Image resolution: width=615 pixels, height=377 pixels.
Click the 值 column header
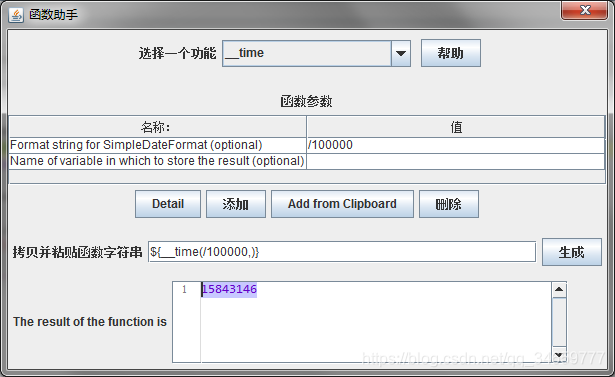pyautogui.click(x=455, y=127)
